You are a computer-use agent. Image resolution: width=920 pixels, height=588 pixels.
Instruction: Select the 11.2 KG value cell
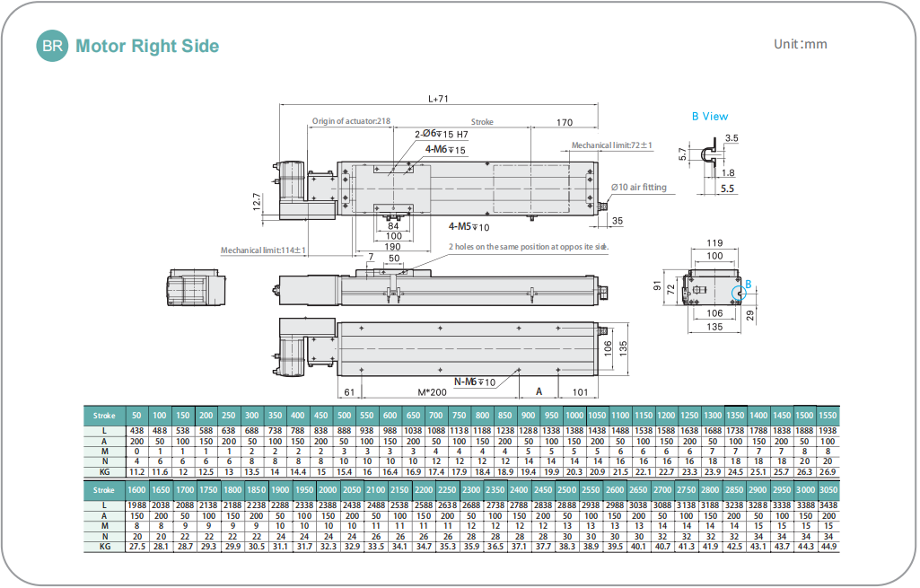point(136,471)
